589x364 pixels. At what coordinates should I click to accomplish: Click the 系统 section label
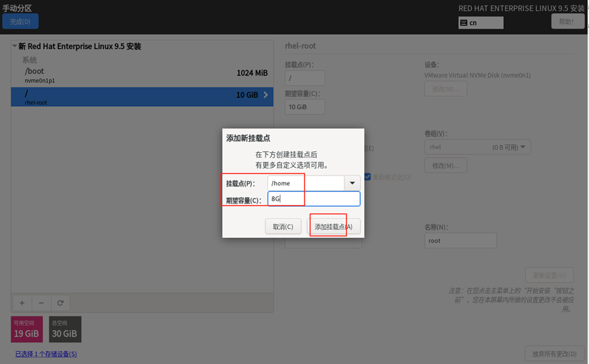pyautogui.click(x=29, y=60)
